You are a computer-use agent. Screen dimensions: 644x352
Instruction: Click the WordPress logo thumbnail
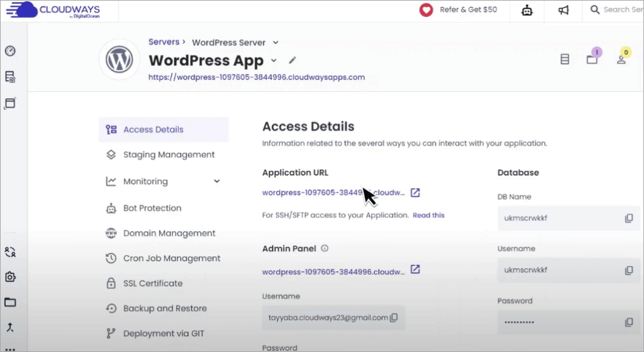(119, 59)
